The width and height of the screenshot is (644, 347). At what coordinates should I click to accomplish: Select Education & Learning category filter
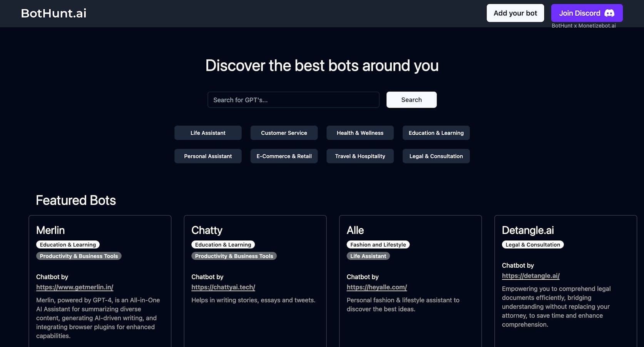[x=436, y=133]
